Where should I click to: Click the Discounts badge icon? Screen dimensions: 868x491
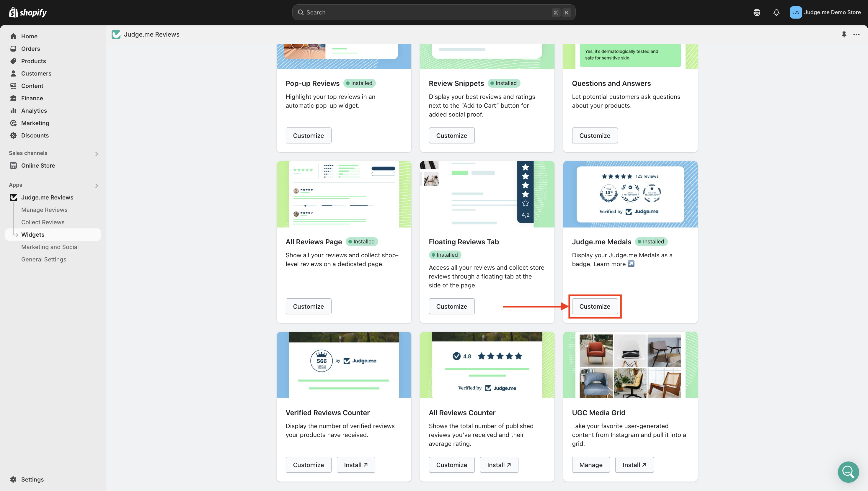(13, 135)
